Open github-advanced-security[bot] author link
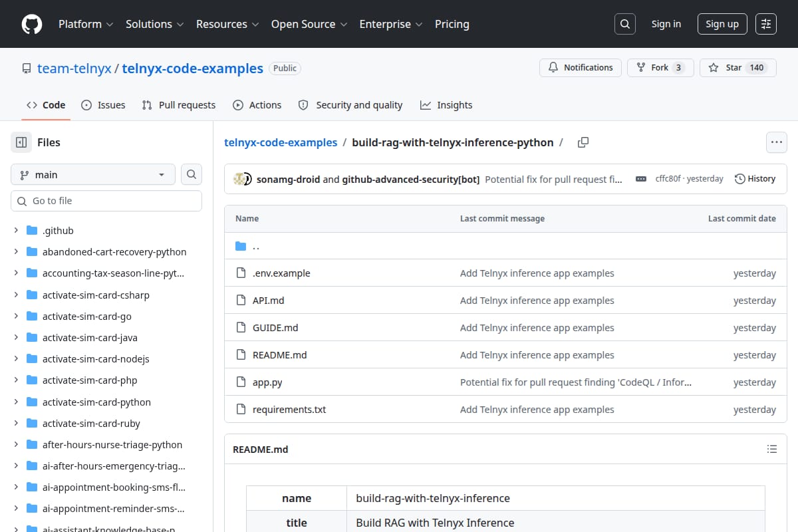This screenshot has width=798, height=532. click(x=411, y=179)
